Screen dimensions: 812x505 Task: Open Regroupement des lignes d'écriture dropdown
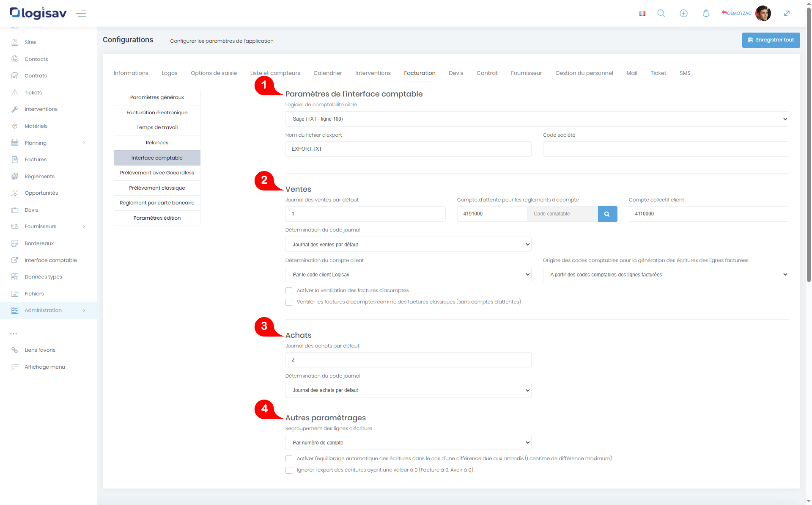pos(408,443)
